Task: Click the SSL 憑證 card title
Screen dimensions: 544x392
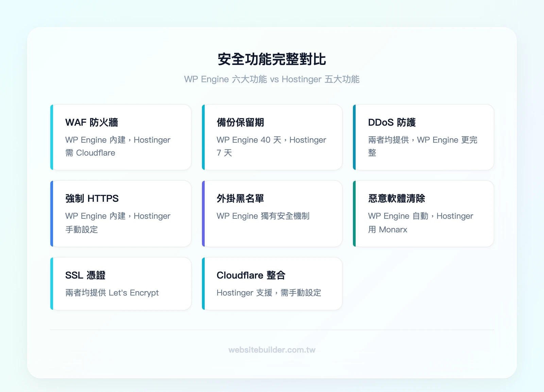Action: (85, 275)
